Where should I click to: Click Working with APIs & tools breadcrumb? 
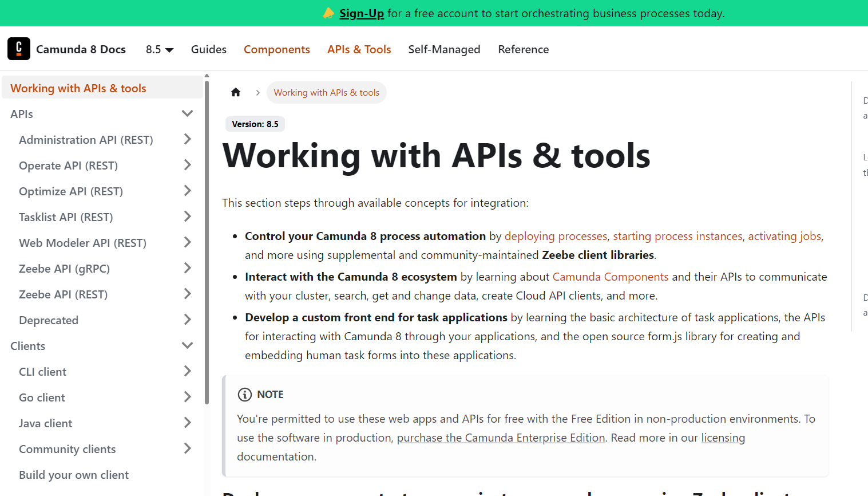tap(327, 92)
